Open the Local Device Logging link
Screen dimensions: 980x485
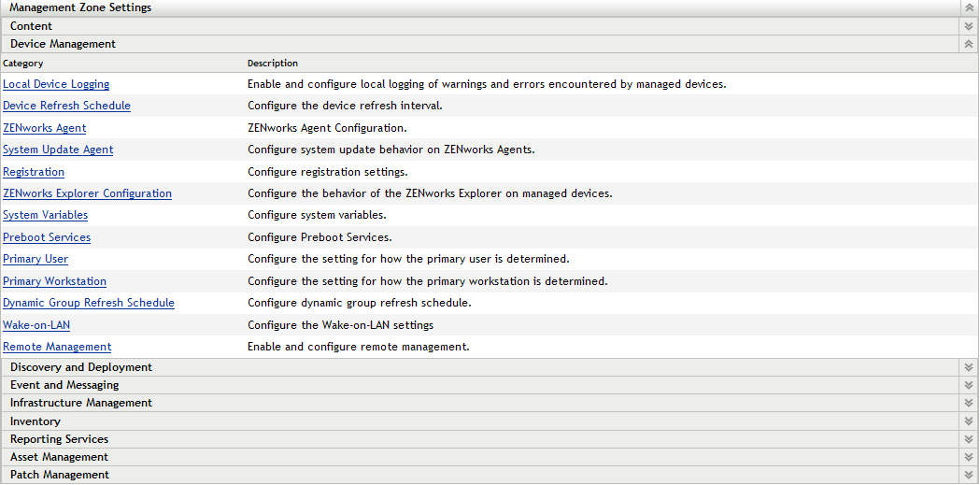click(x=56, y=84)
